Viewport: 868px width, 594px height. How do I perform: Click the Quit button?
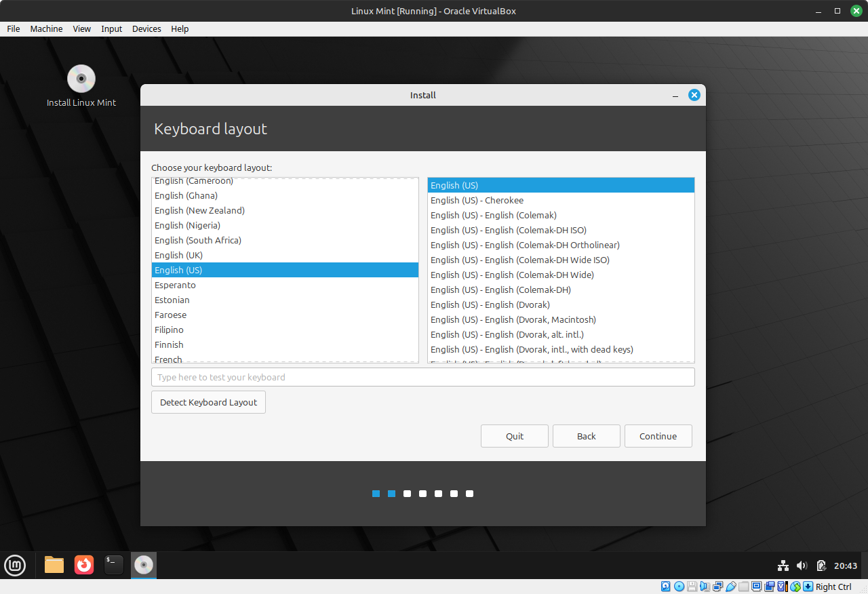[515, 436]
